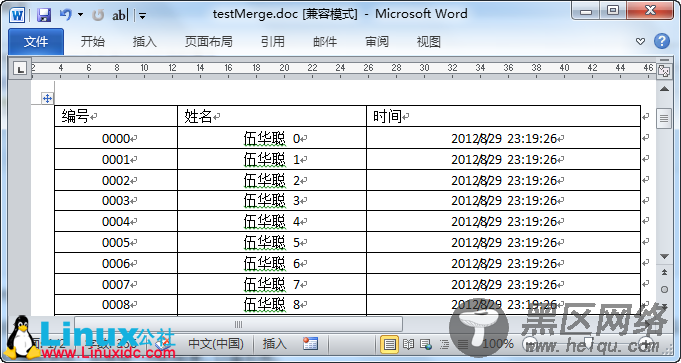Switch to the 开始 (Home) tab
The width and height of the screenshot is (681, 363).
point(93,42)
